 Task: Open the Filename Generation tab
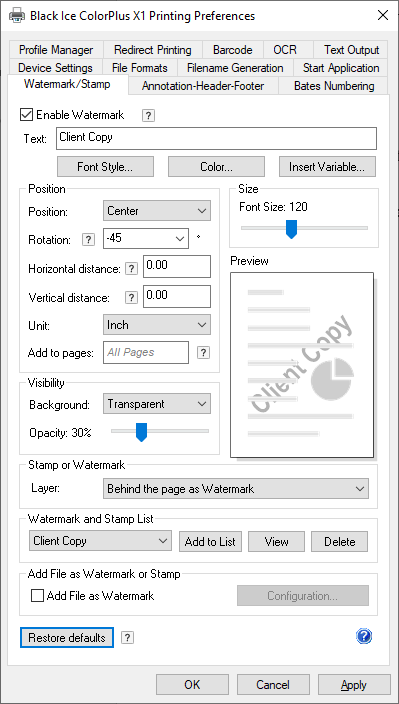235,68
